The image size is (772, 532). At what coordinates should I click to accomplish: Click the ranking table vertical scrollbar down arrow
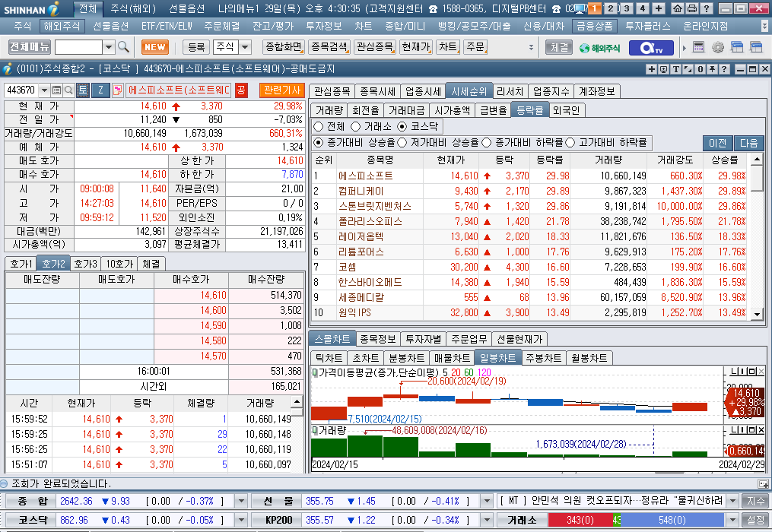tap(757, 313)
